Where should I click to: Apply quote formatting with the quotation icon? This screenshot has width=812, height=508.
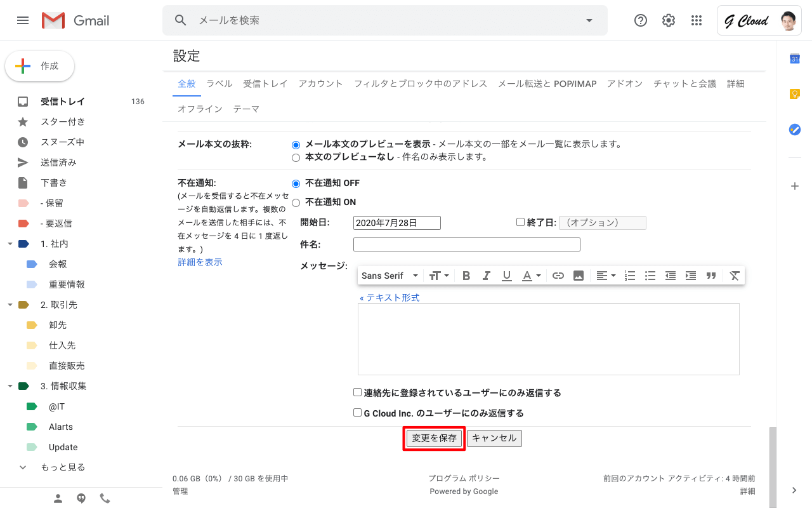click(711, 276)
